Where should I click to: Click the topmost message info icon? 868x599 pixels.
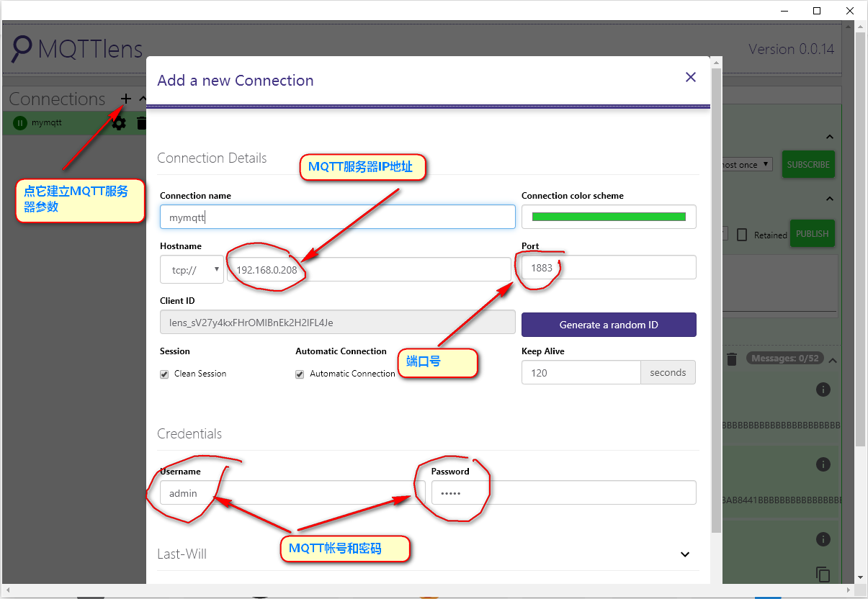point(823,389)
